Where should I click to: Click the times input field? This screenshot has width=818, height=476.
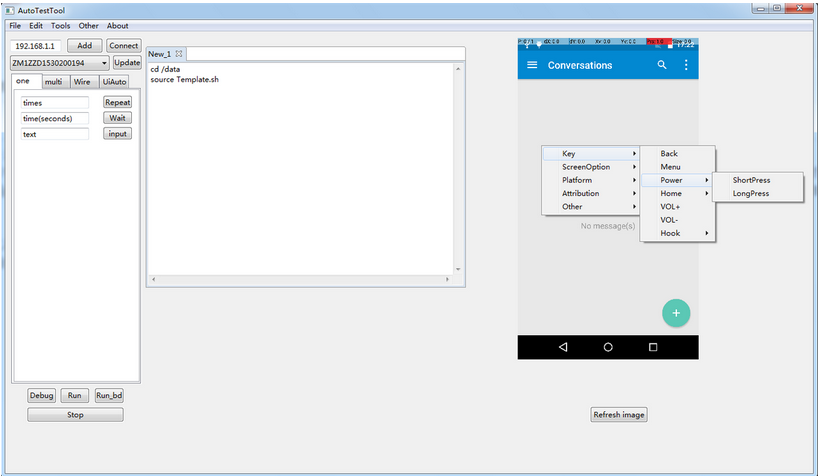55,103
